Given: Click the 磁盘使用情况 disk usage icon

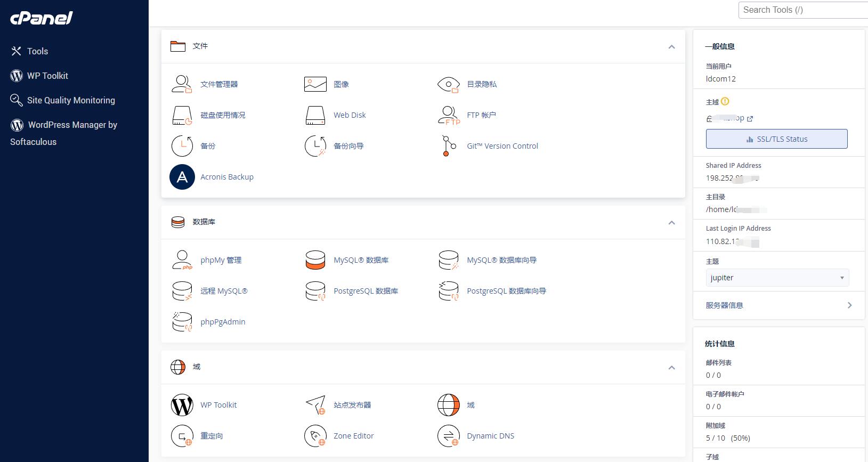Looking at the screenshot, I should (182, 115).
